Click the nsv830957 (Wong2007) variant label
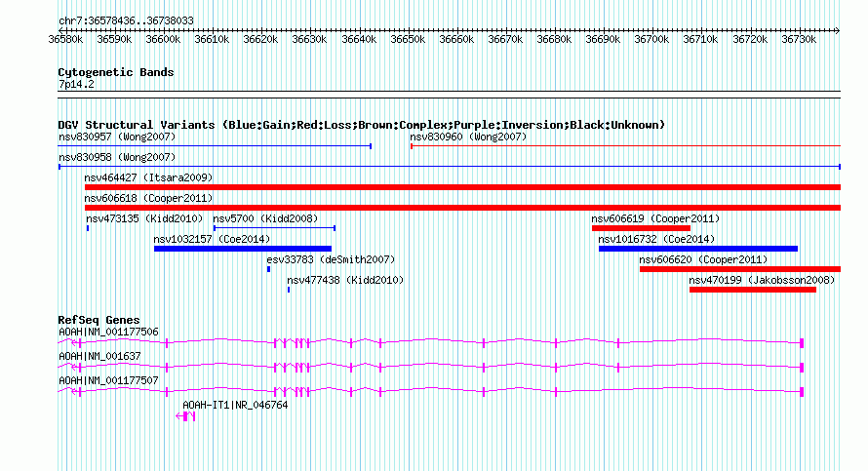The image size is (868, 471). [117, 137]
